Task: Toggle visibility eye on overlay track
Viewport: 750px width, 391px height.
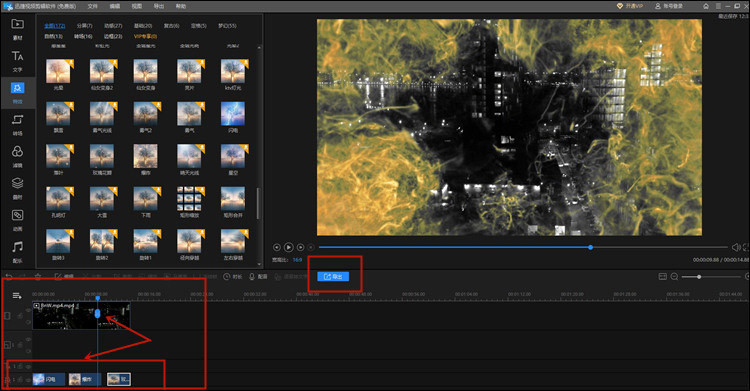Action: [28, 340]
